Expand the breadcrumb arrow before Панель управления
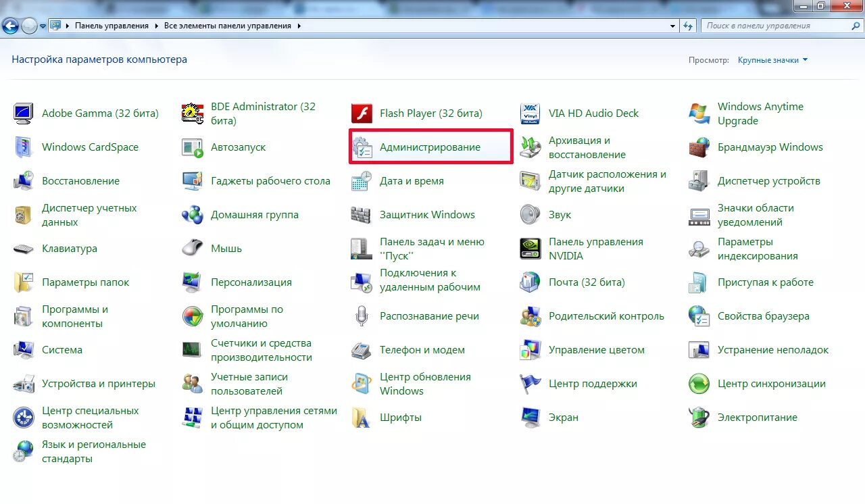This screenshot has height=504, width=865. click(x=68, y=26)
